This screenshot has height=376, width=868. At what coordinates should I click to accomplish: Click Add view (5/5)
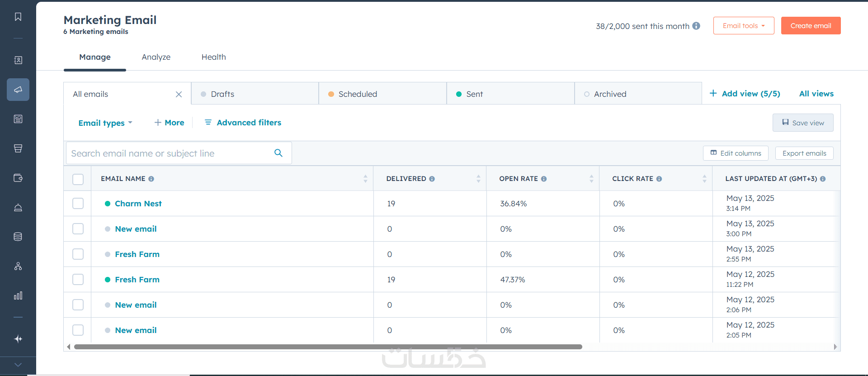745,94
